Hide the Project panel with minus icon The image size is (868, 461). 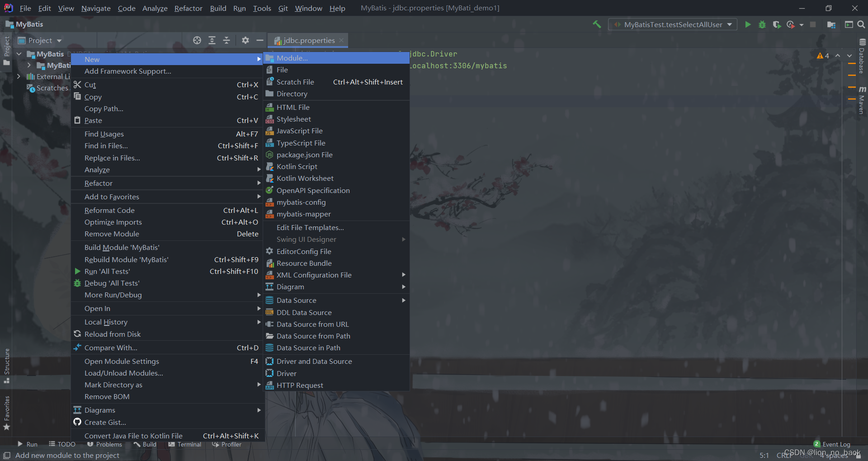260,40
